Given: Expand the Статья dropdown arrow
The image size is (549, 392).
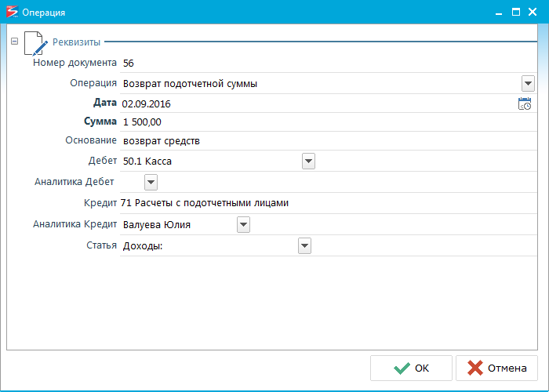Looking at the screenshot, I should pos(304,246).
